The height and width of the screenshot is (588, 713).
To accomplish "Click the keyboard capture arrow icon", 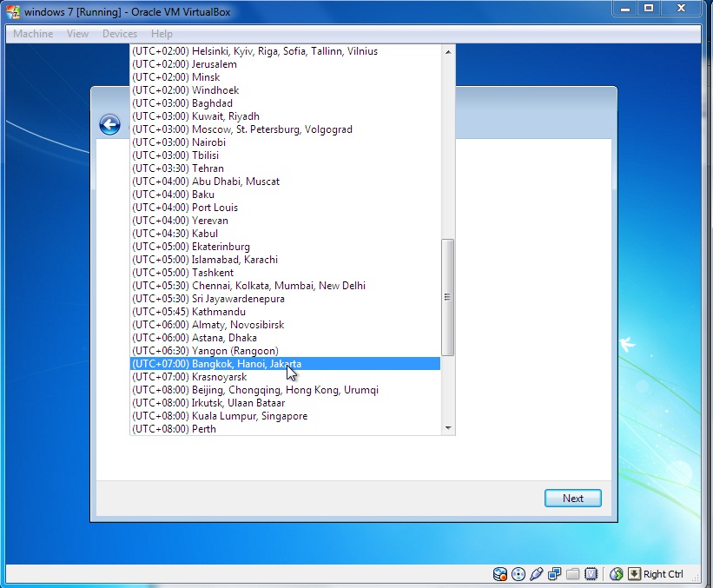I will (x=634, y=574).
